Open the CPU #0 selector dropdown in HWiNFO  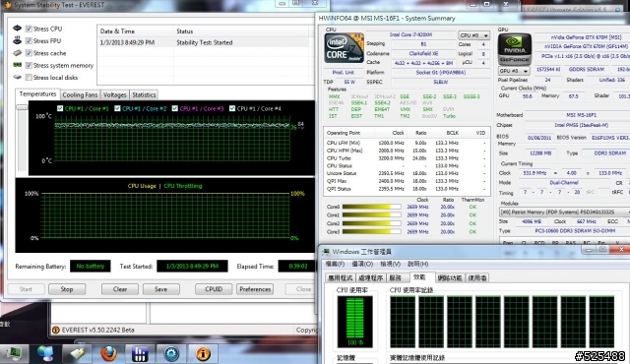pyautogui.click(x=473, y=35)
